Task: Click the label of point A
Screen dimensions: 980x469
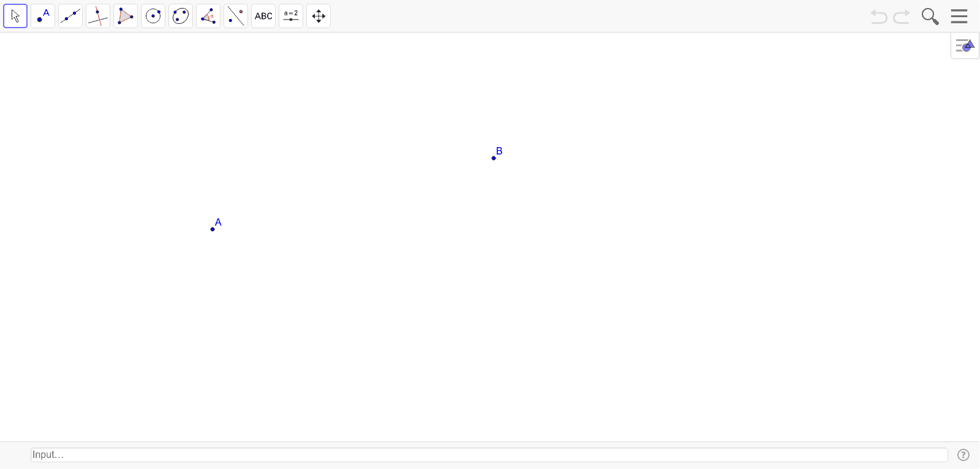Action: [218, 222]
